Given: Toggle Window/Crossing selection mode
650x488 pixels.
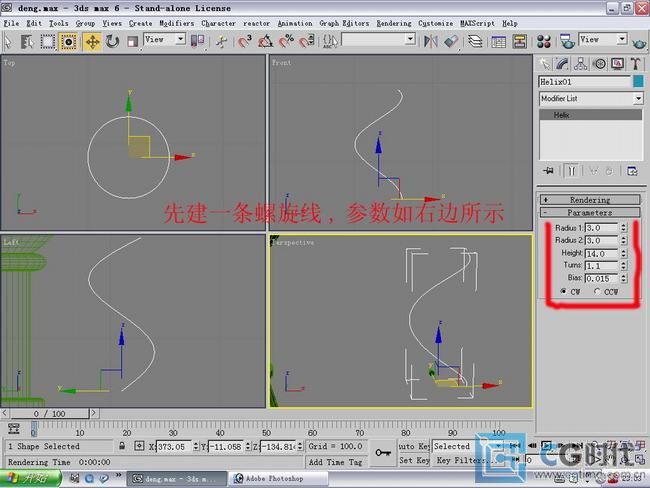Looking at the screenshot, I should pyautogui.click(x=68, y=42).
